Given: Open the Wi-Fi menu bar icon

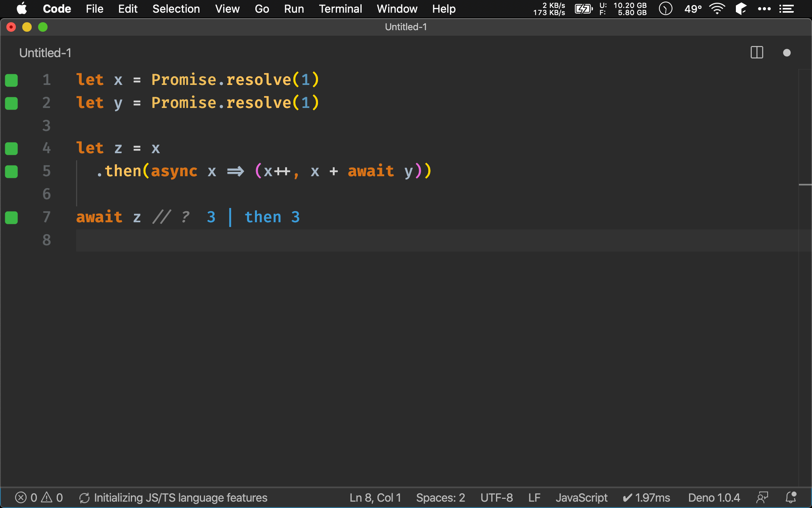Looking at the screenshot, I should [717, 9].
